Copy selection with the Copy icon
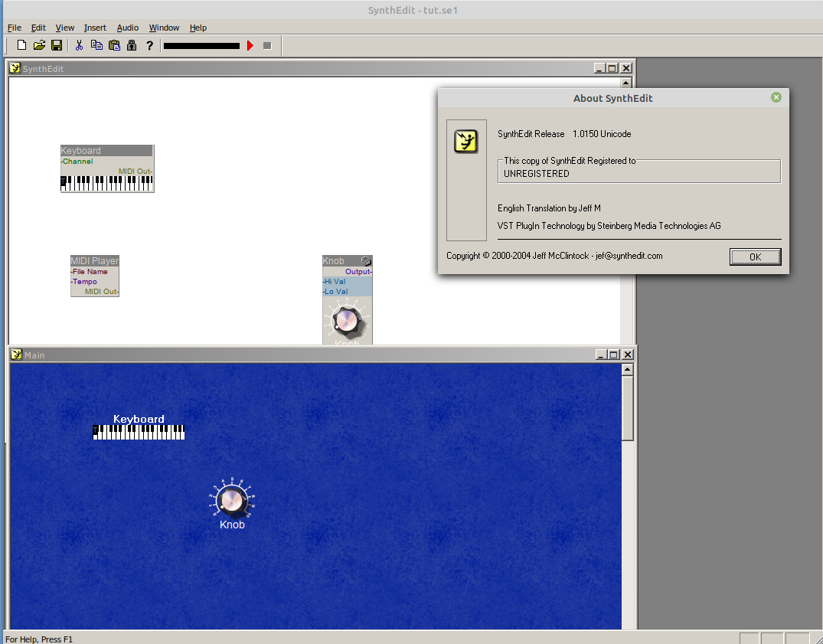This screenshot has height=644, width=823. pos(96,46)
